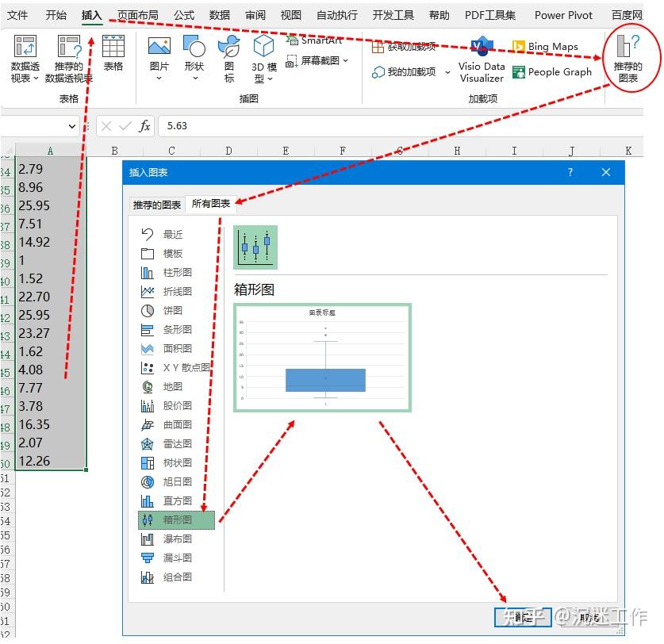This screenshot has width=664, height=644.
Task: Insert a Table (表格)
Action: [113, 53]
